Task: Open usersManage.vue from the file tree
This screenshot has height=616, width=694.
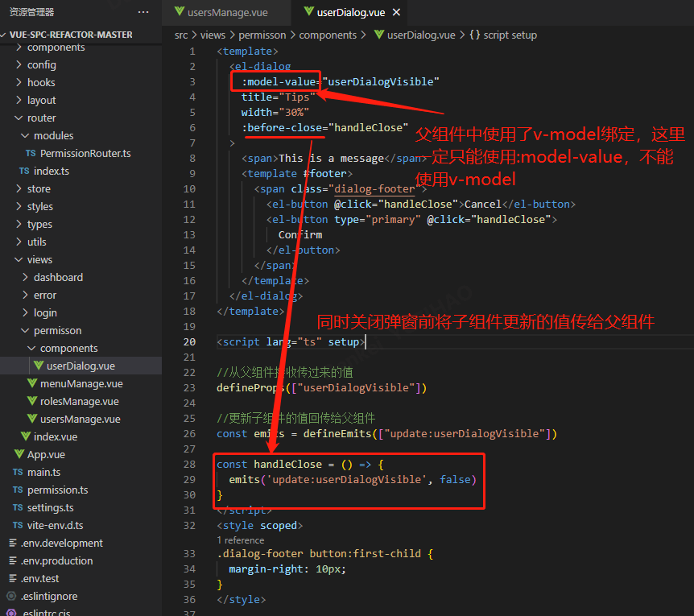Action: 81,419
